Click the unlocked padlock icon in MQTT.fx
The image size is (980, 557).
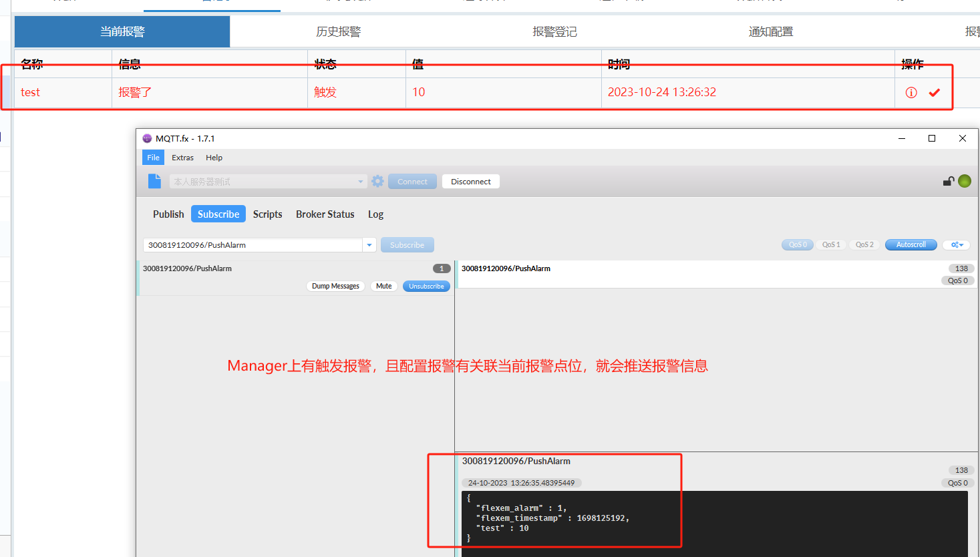(x=949, y=181)
